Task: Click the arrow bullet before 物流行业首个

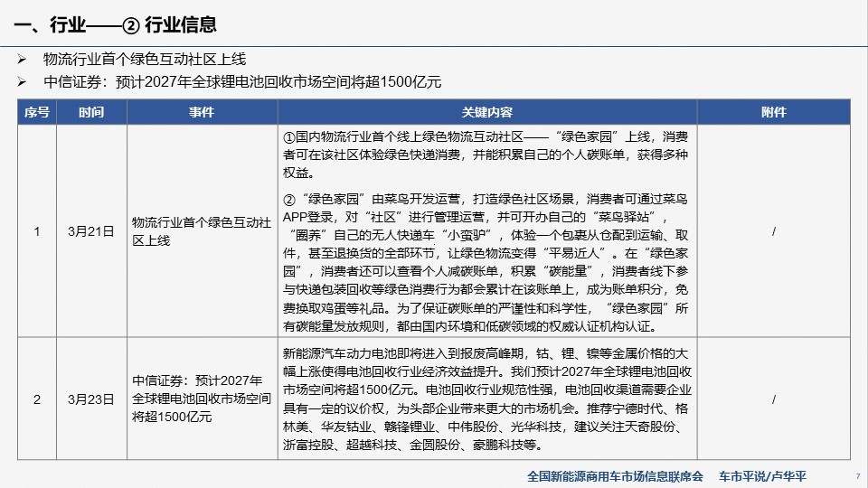Action: [22, 60]
